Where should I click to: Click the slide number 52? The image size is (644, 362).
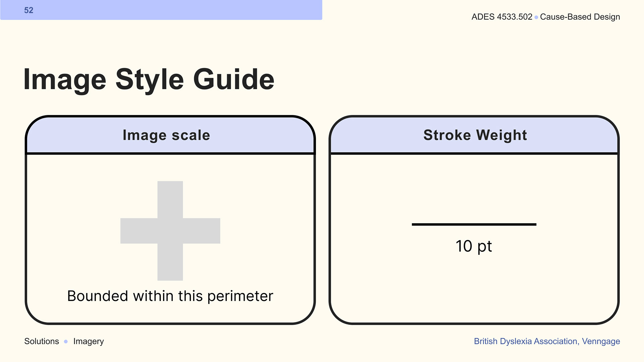pos(29,10)
